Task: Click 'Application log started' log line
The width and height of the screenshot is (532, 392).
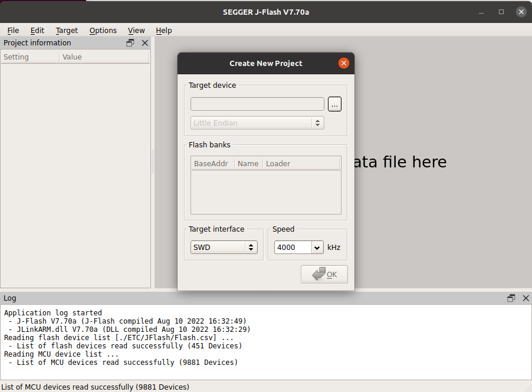Action: click(53, 312)
